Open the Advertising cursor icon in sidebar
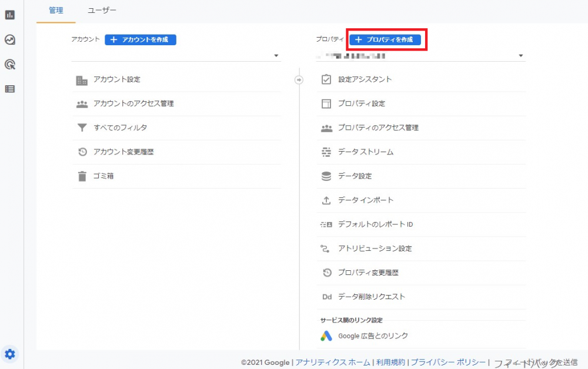This screenshot has width=588, height=369. pyautogui.click(x=10, y=65)
